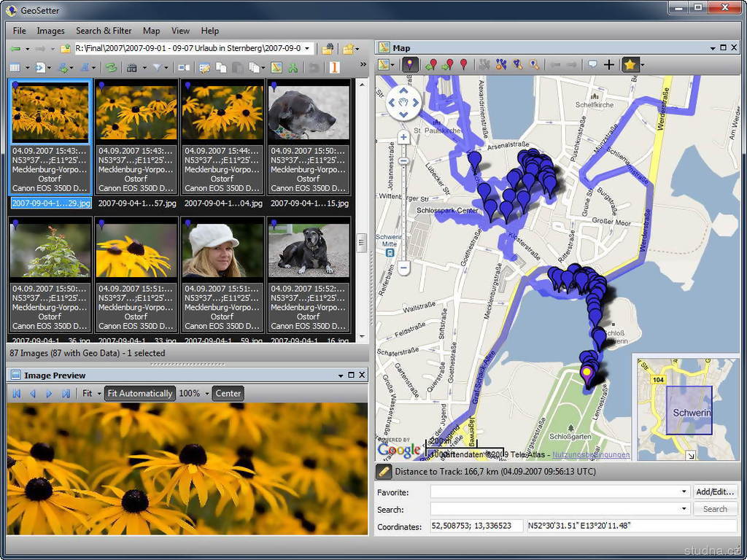Jump to the last image in preview
Screen dimensions: 747x560
[66, 394]
